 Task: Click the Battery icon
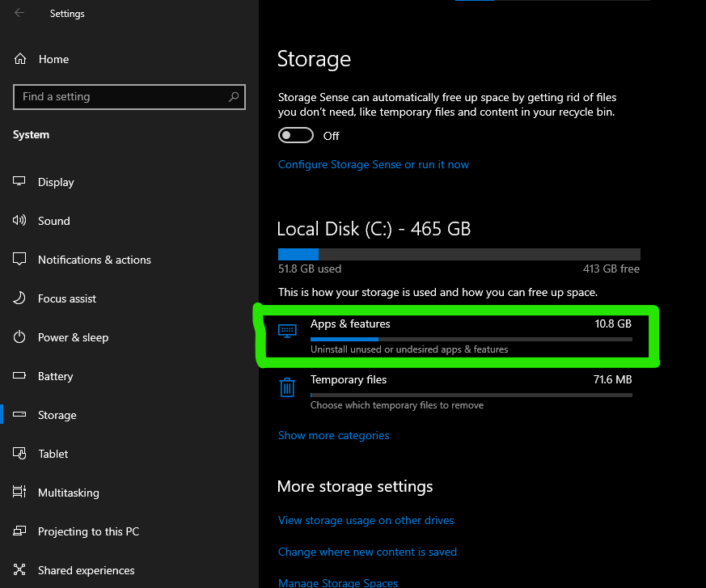click(x=19, y=375)
